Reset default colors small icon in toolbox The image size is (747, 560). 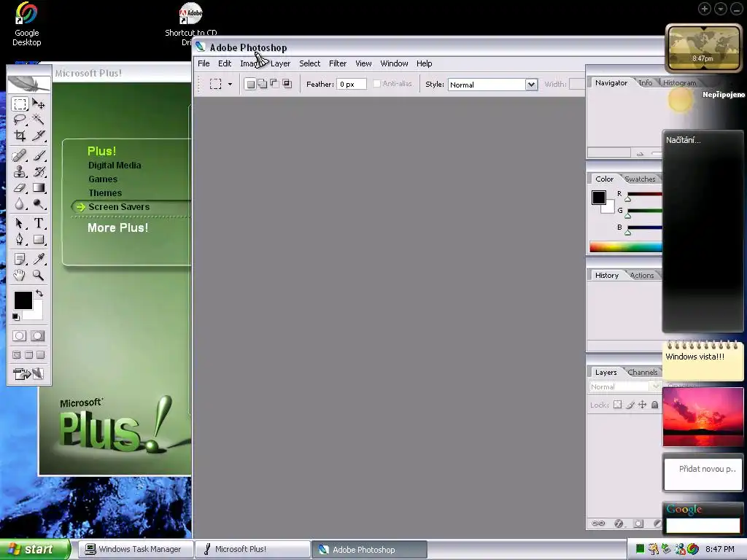[x=16, y=316]
